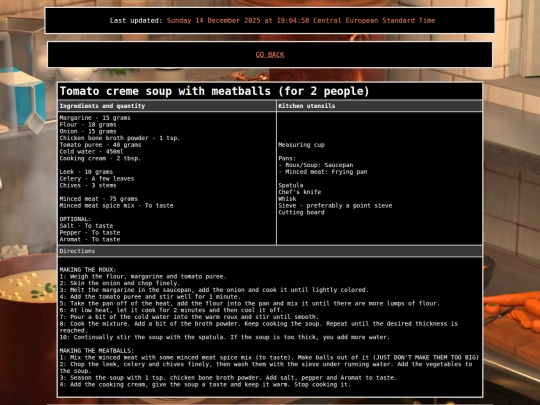Click the recipe title heading

point(214,91)
